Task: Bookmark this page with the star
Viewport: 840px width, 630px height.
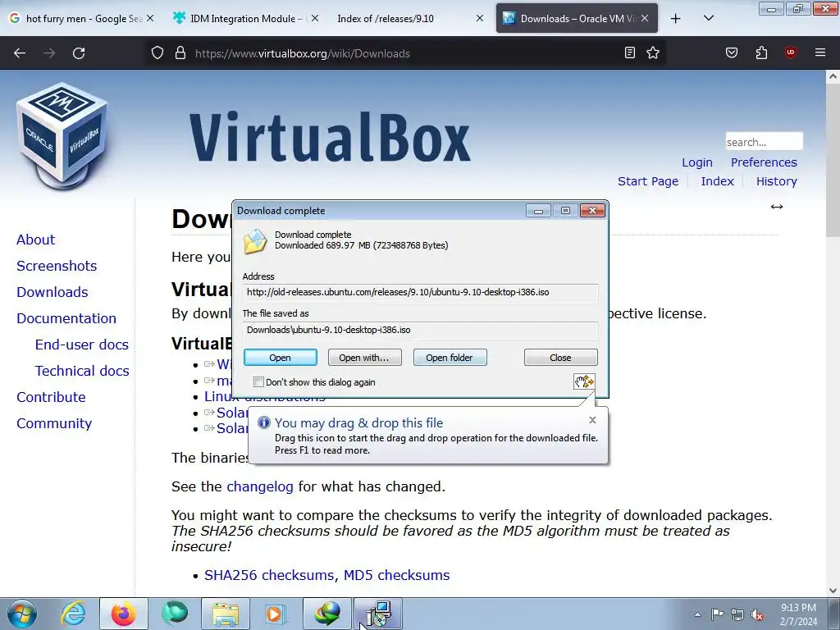Action: [x=653, y=52]
